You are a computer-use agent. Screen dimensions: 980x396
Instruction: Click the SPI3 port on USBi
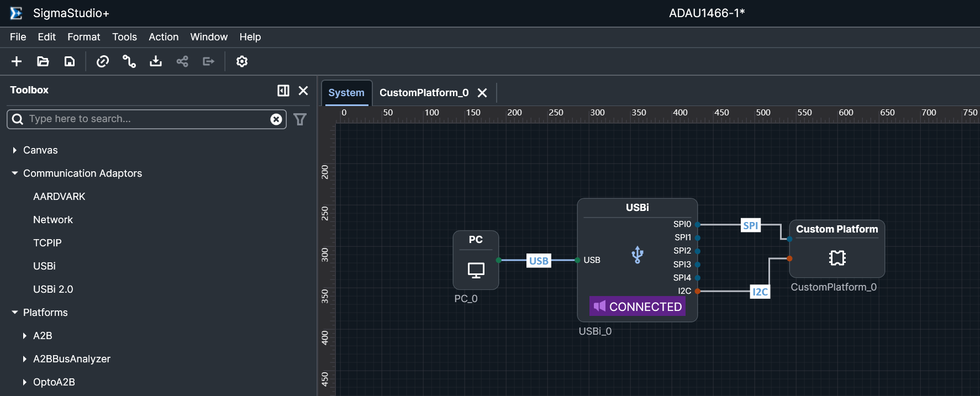tap(698, 265)
